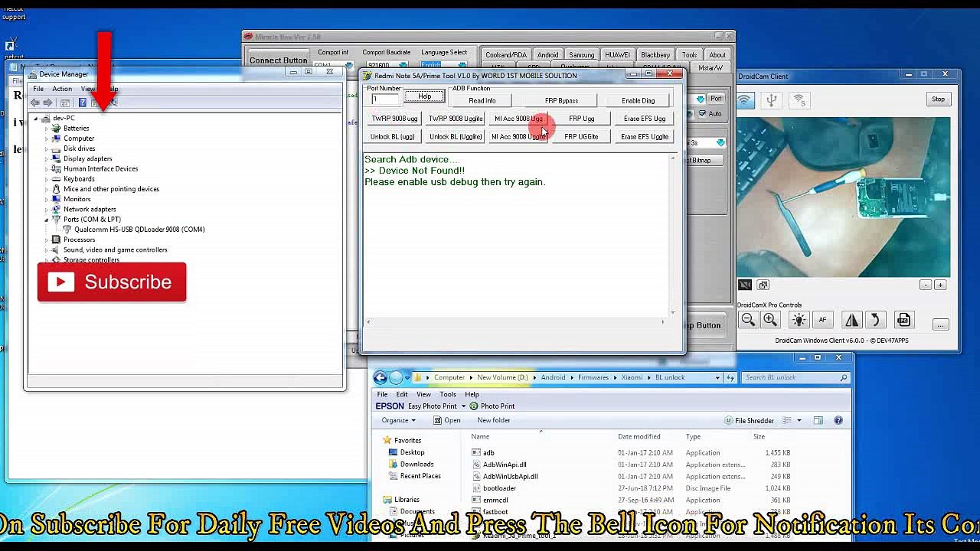This screenshot has height=551, width=980.
Task: Expand the Network adapters category
Action: click(47, 209)
